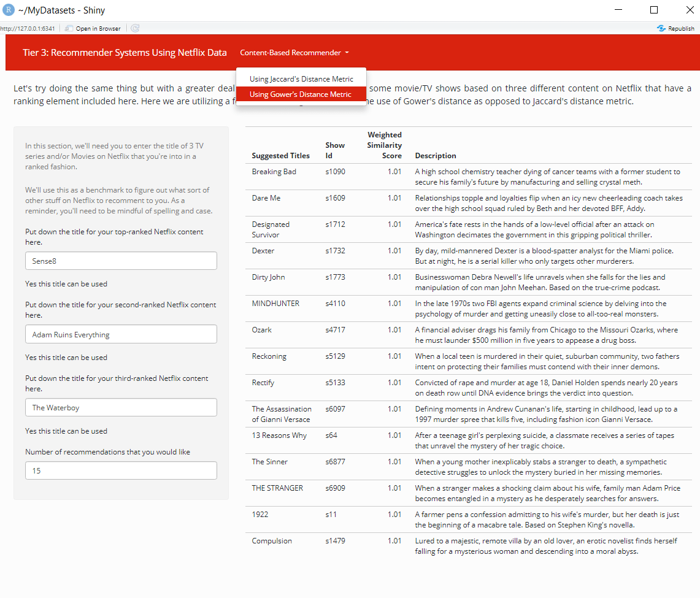Click the 127.0.0.1:6341 address text
The width and height of the screenshot is (700, 598).
(28, 29)
